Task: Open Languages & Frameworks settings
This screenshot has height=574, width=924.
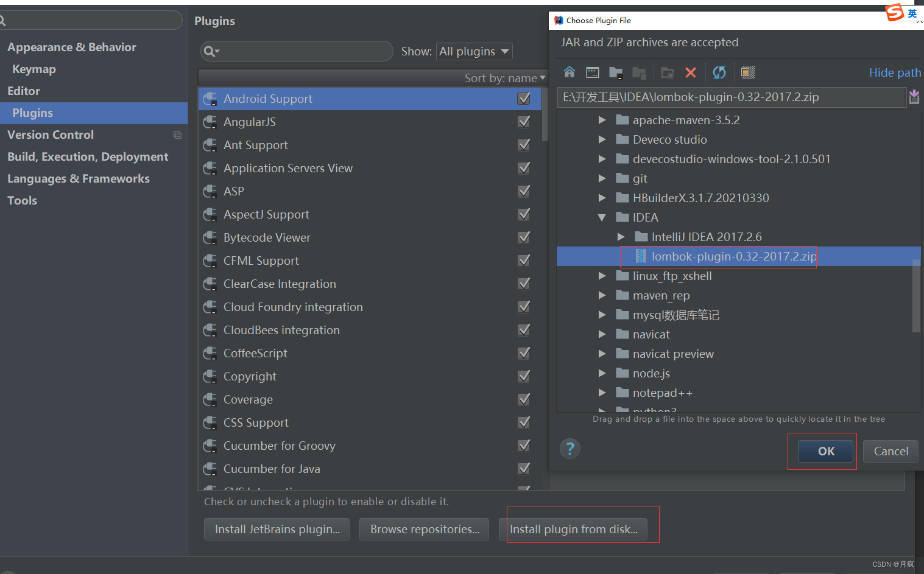Action: click(x=79, y=179)
